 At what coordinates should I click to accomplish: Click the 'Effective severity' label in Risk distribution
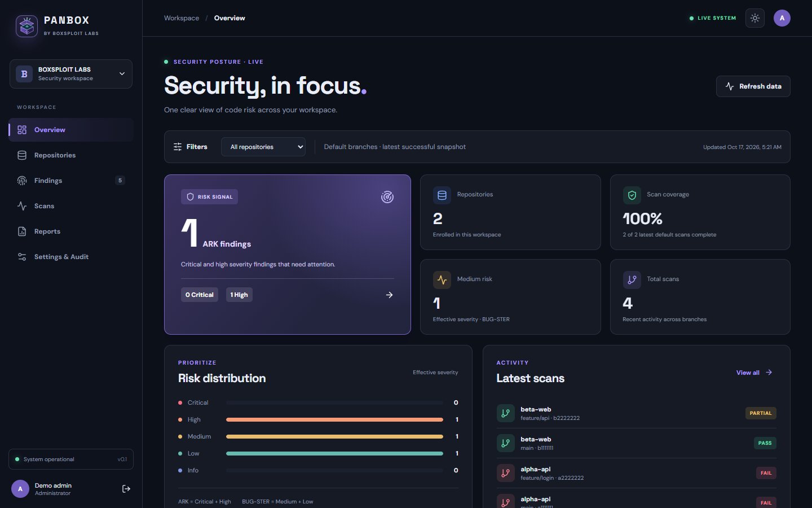tap(435, 373)
